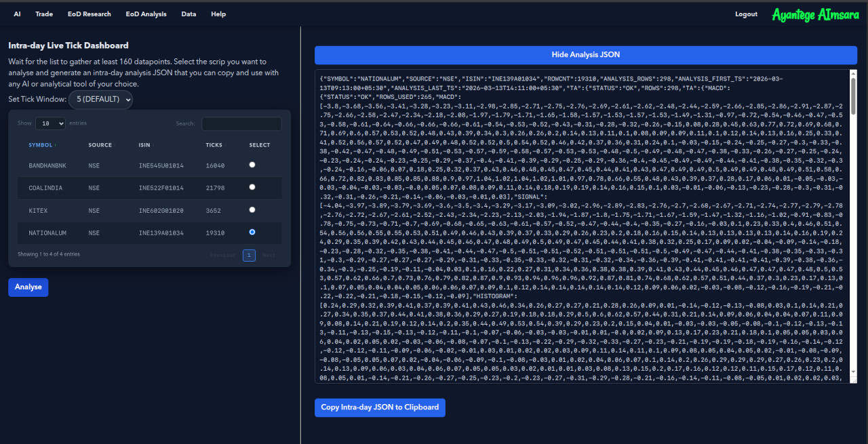Select the COALINDIA radio button

click(x=252, y=187)
